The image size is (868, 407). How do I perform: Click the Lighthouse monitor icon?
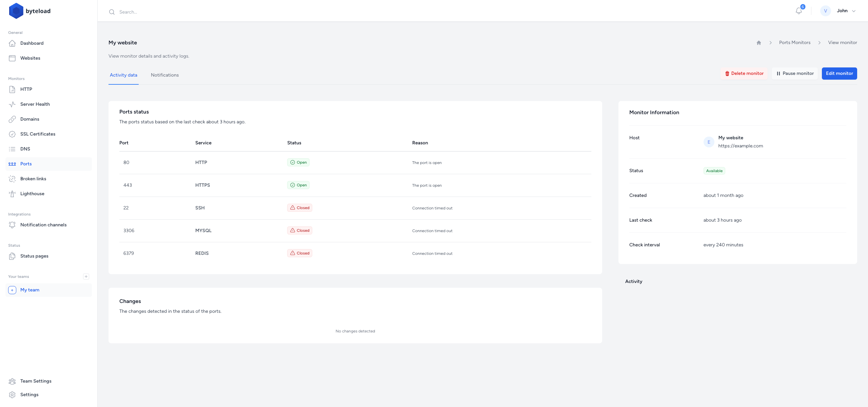[x=12, y=194]
